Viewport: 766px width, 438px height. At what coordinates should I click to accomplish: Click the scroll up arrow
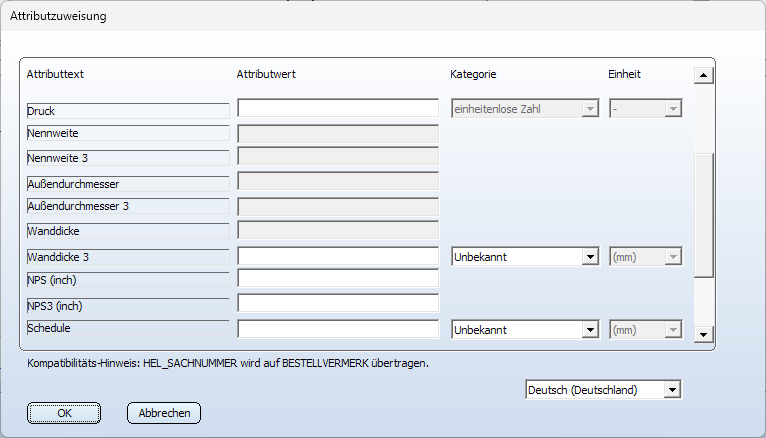[x=703, y=75]
